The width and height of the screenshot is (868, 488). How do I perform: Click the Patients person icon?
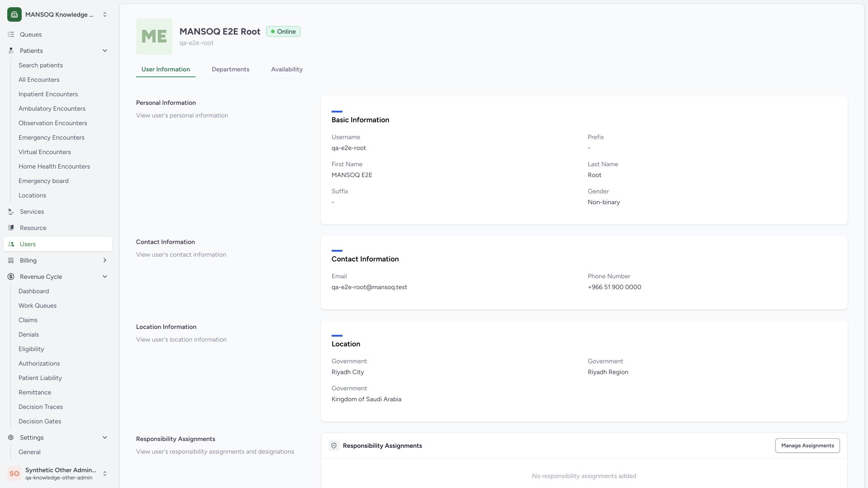11,51
